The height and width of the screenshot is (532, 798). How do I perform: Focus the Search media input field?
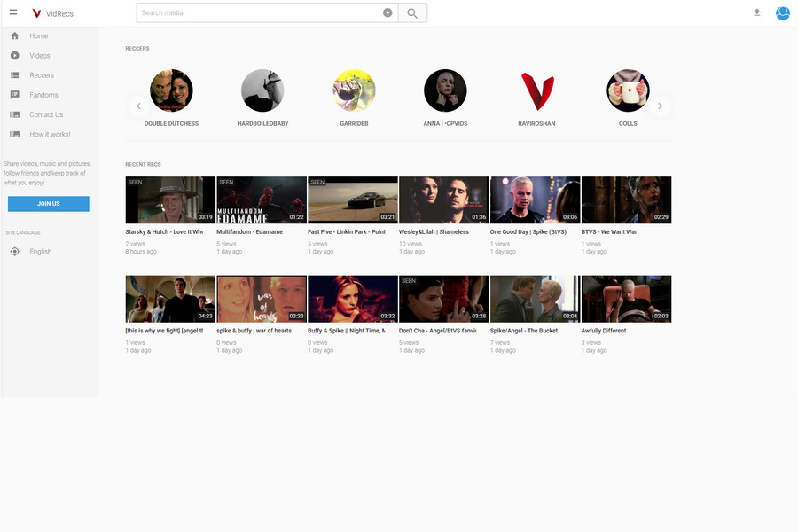(x=259, y=13)
